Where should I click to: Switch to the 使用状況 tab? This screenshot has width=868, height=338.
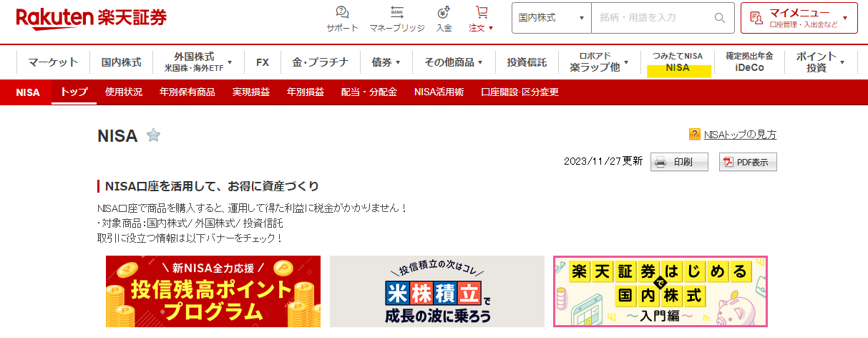click(x=124, y=92)
